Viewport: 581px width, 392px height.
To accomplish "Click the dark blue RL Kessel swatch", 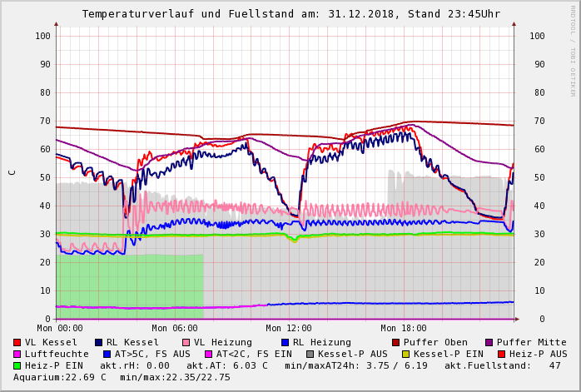I will pos(99,342).
